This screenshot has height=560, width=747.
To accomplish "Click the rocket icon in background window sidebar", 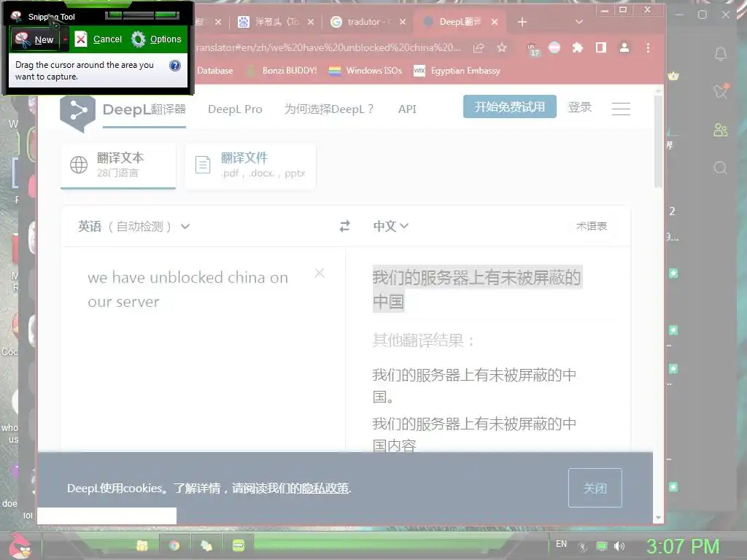I will pyautogui.click(x=721, y=90).
